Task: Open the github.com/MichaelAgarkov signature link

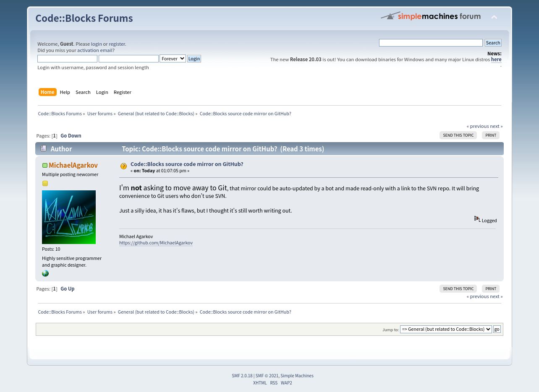Action: coord(156,243)
